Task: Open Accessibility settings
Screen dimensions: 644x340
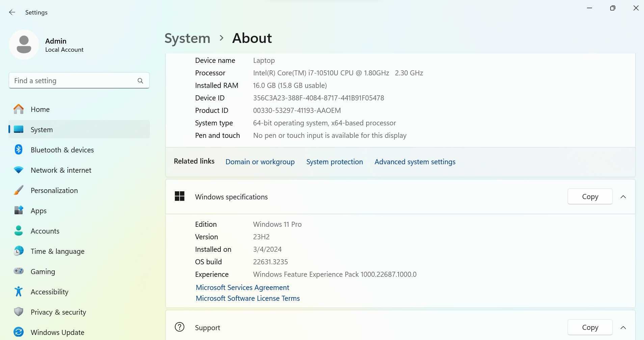Action: 79,292
